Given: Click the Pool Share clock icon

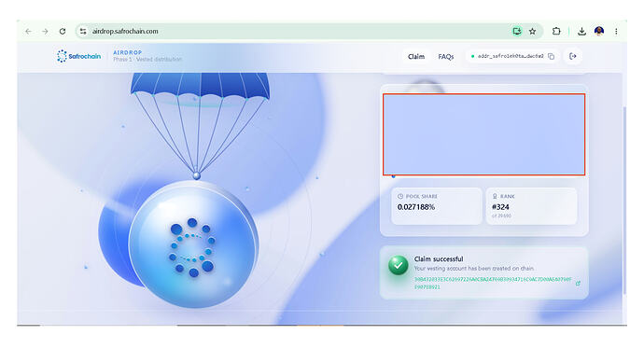Looking at the screenshot, I should click(400, 196).
